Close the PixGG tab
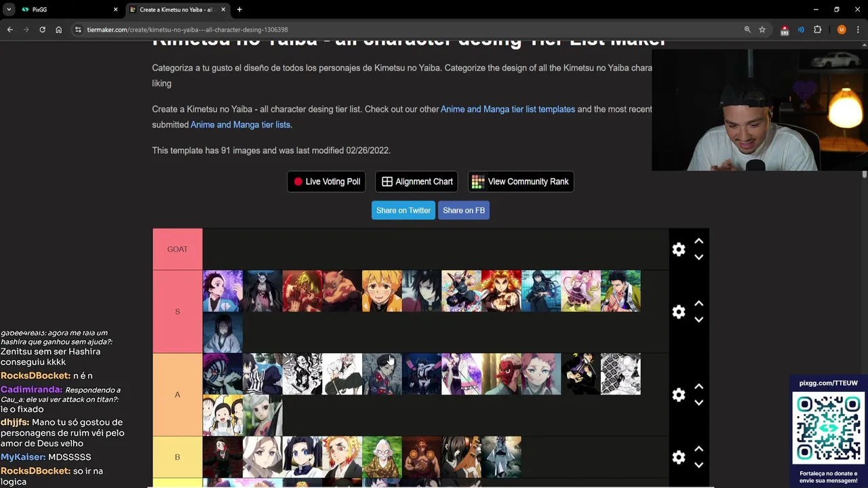The height and width of the screenshot is (488, 868). pyautogui.click(x=115, y=9)
